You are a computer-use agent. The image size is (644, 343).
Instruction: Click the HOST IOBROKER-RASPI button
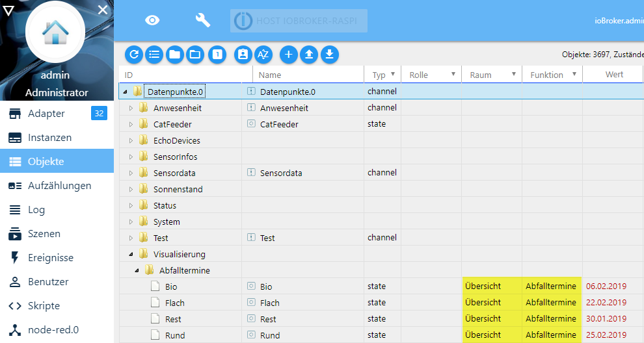point(299,21)
